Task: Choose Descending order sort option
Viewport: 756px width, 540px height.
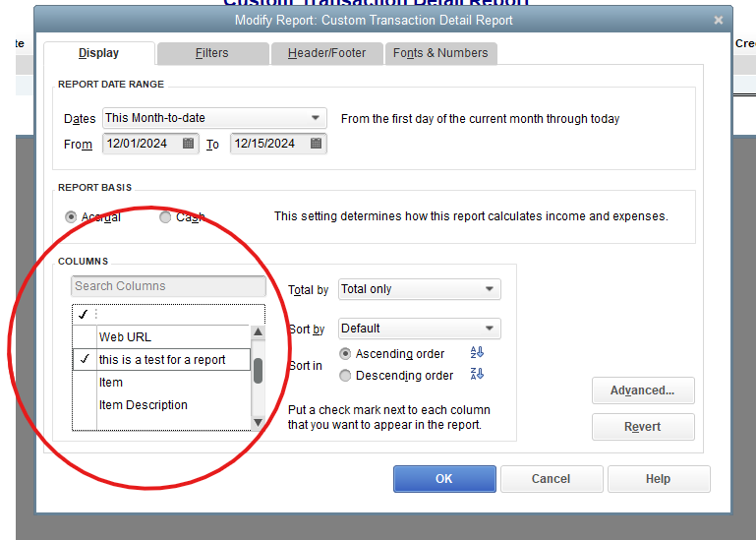Action: [x=345, y=376]
